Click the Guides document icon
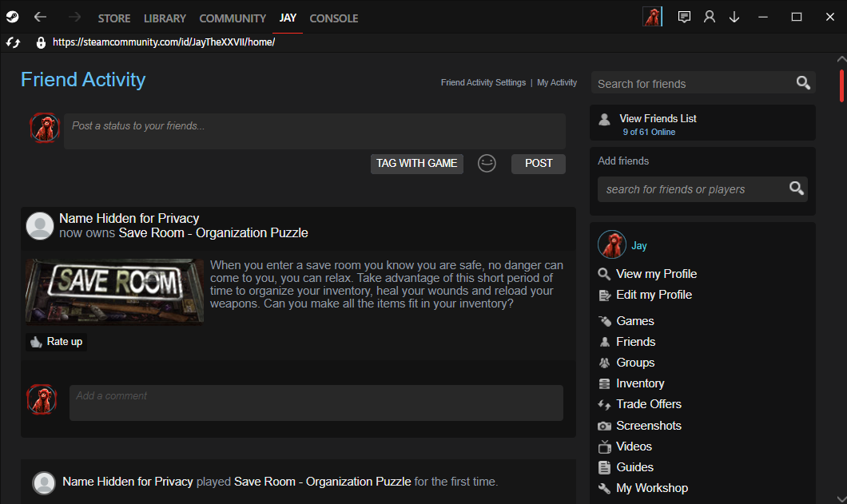Screen dimensions: 847x504 (604, 468)
